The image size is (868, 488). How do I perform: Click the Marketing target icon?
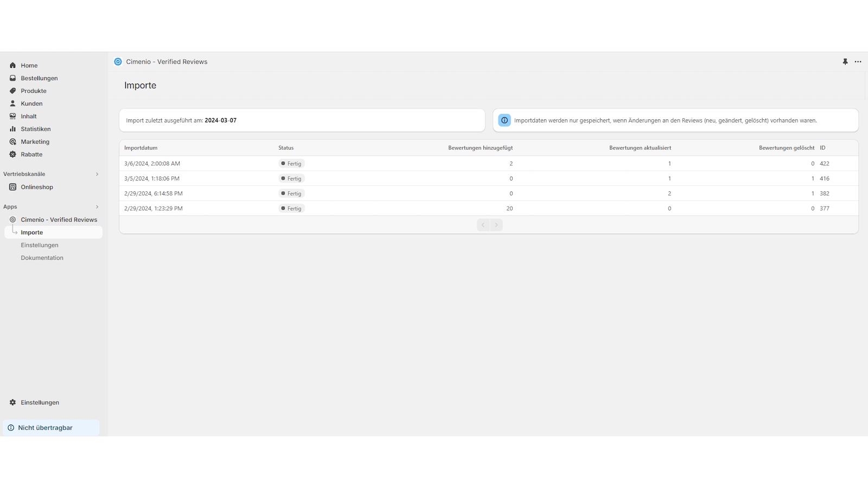(x=12, y=142)
